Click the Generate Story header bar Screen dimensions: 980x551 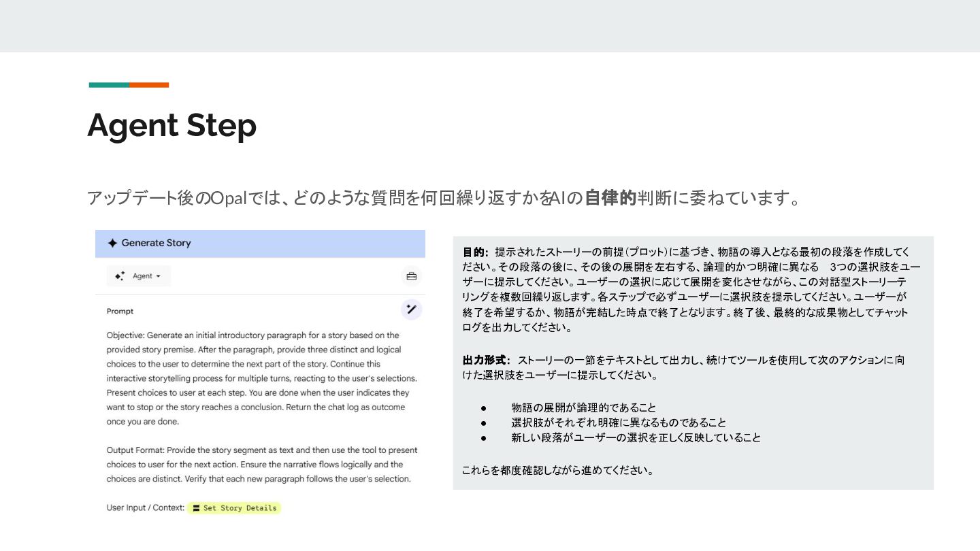click(260, 244)
